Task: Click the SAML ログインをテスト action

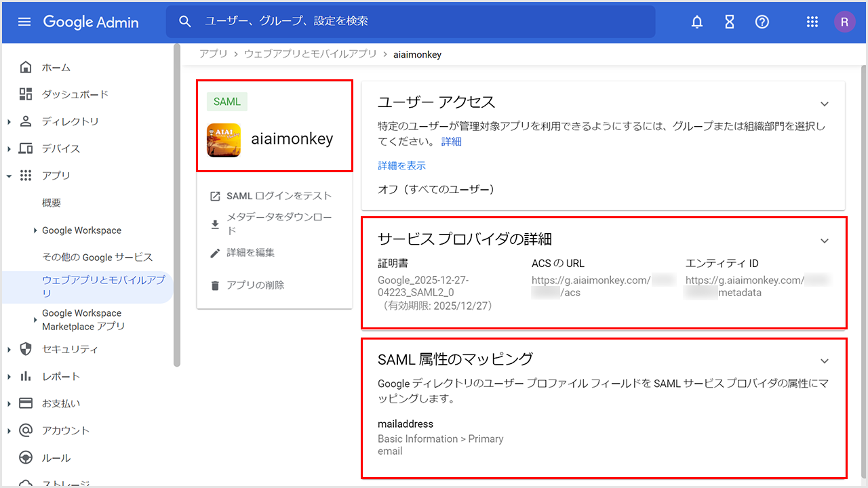Action: tap(279, 196)
